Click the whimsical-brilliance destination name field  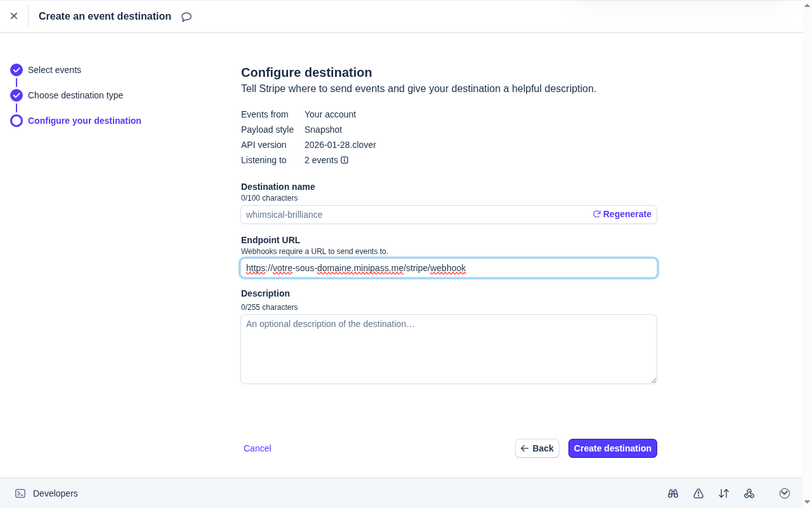coord(412,214)
